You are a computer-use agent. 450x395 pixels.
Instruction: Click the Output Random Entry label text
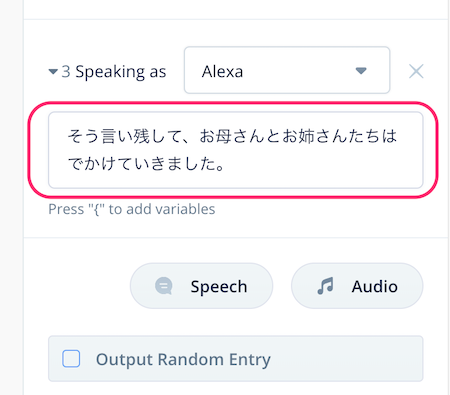[x=183, y=359]
